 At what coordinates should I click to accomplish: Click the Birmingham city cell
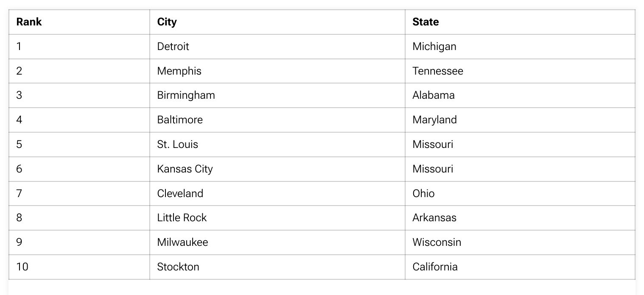point(186,95)
